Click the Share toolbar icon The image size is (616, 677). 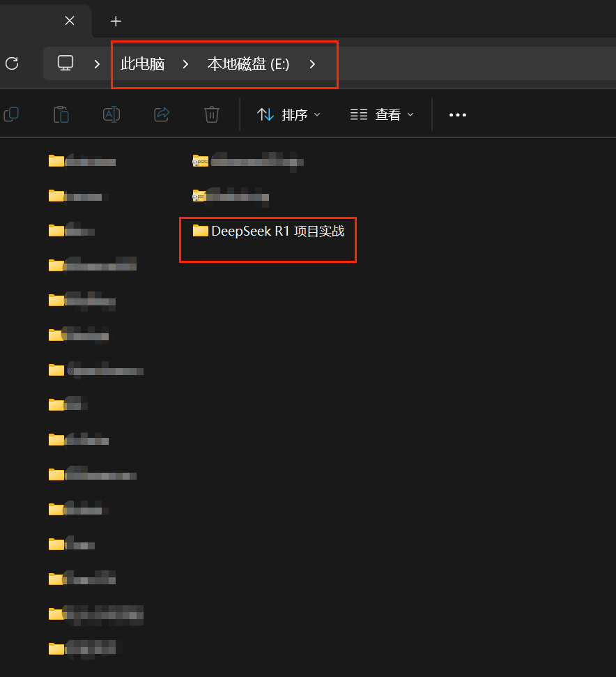[162, 114]
